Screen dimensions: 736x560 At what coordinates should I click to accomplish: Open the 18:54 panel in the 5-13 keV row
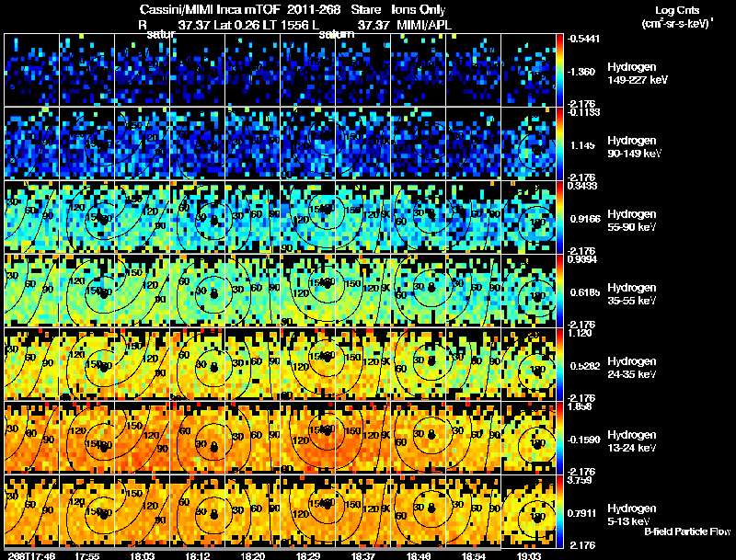[473, 511]
